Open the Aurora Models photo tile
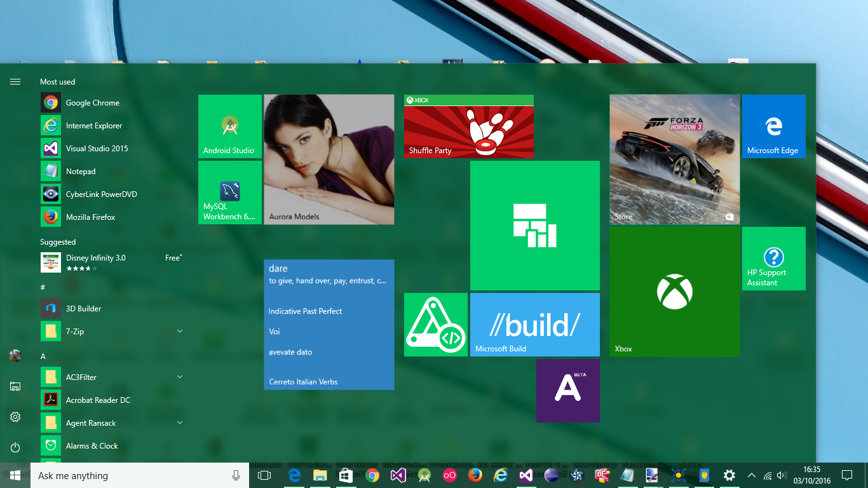The width and height of the screenshot is (868, 488). tap(329, 159)
